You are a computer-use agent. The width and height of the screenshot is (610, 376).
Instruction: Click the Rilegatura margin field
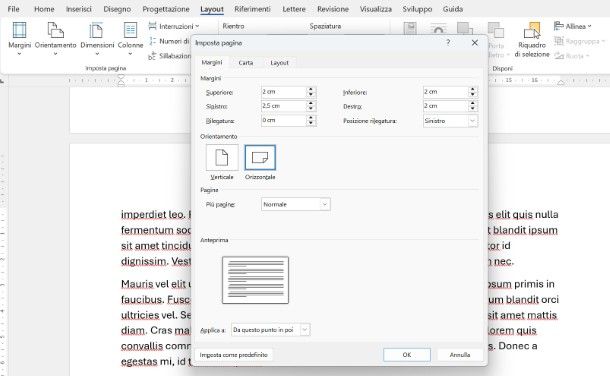click(283, 121)
